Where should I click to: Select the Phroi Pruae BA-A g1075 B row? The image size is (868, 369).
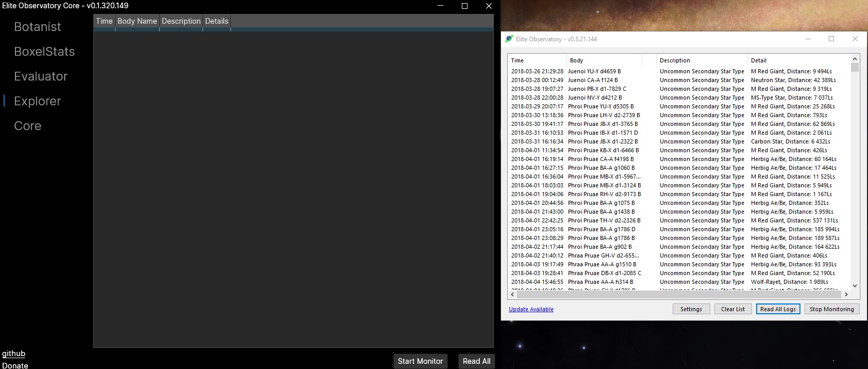coord(679,203)
